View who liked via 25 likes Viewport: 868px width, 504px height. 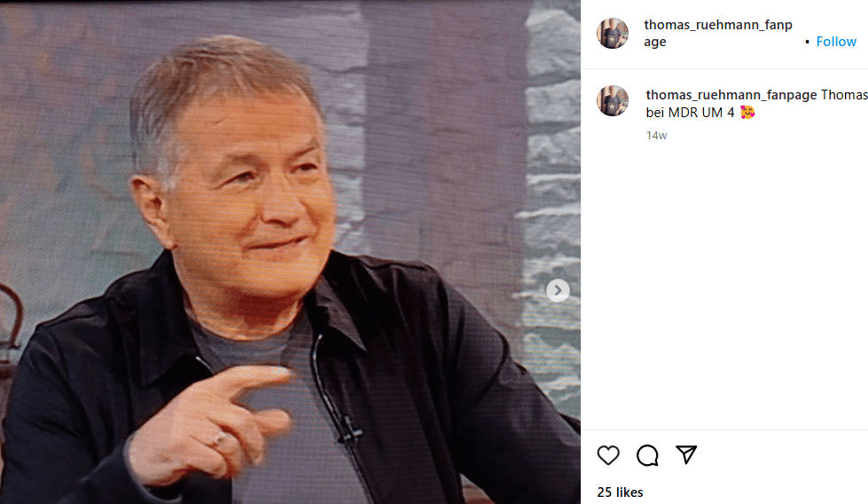click(620, 492)
